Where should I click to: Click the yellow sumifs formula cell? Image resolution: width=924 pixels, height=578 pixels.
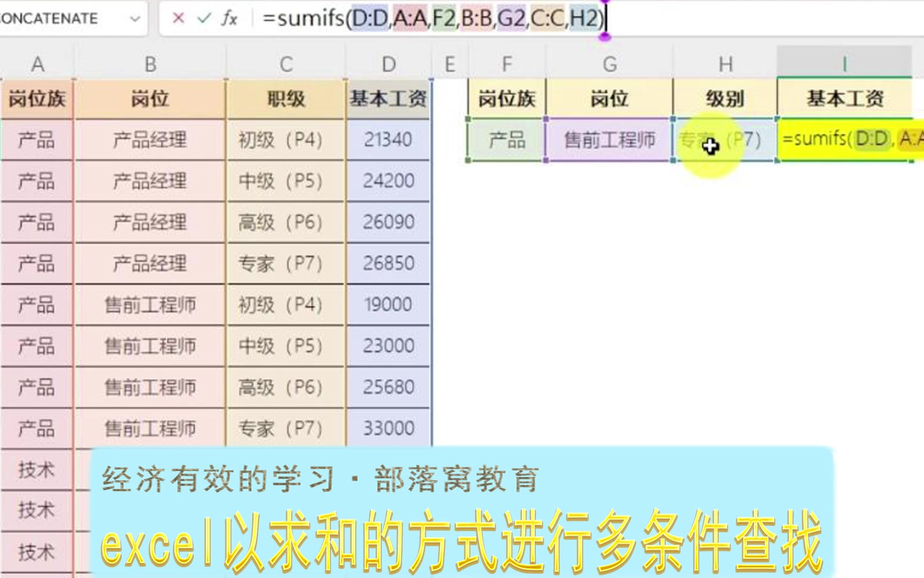[850, 140]
